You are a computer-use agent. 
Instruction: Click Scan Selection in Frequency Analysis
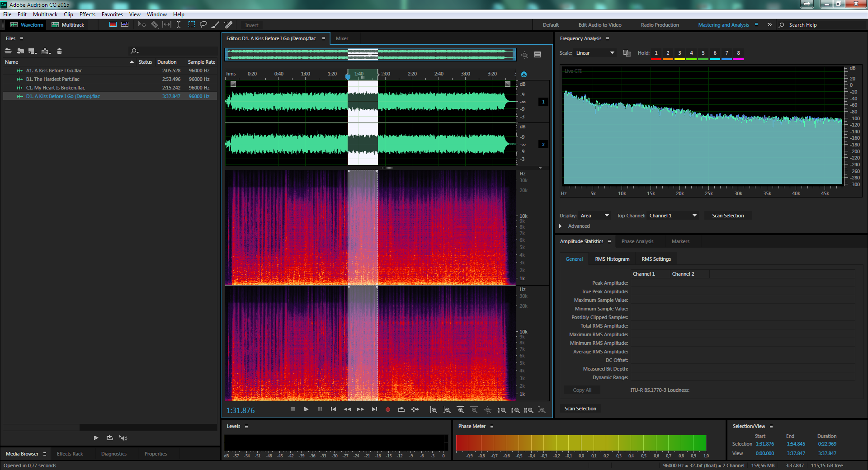pyautogui.click(x=728, y=216)
